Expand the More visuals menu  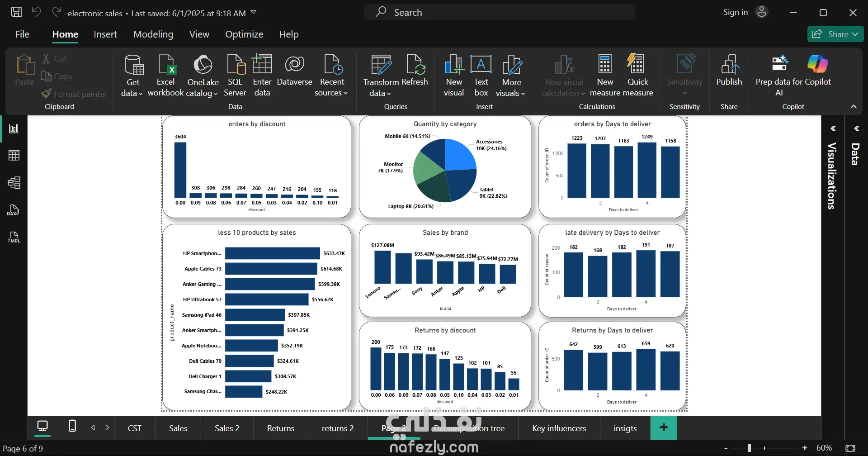(x=511, y=76)
